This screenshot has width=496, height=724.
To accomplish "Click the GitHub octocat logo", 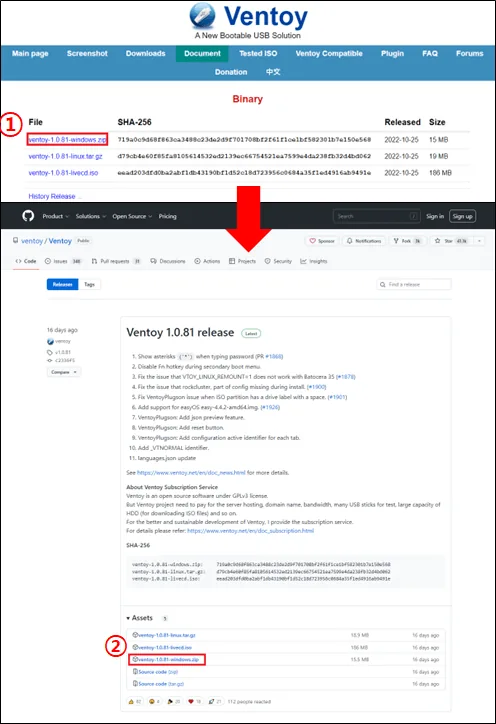I will [28, 216].
